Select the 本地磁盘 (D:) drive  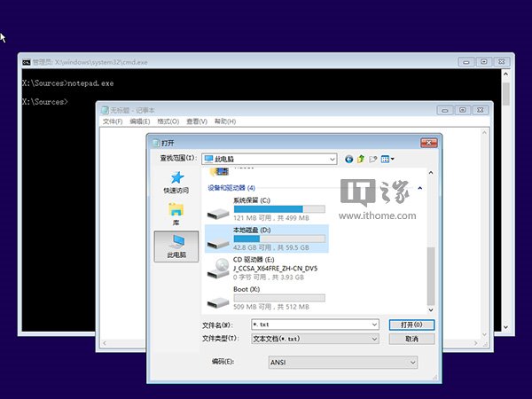coord(266,237)
